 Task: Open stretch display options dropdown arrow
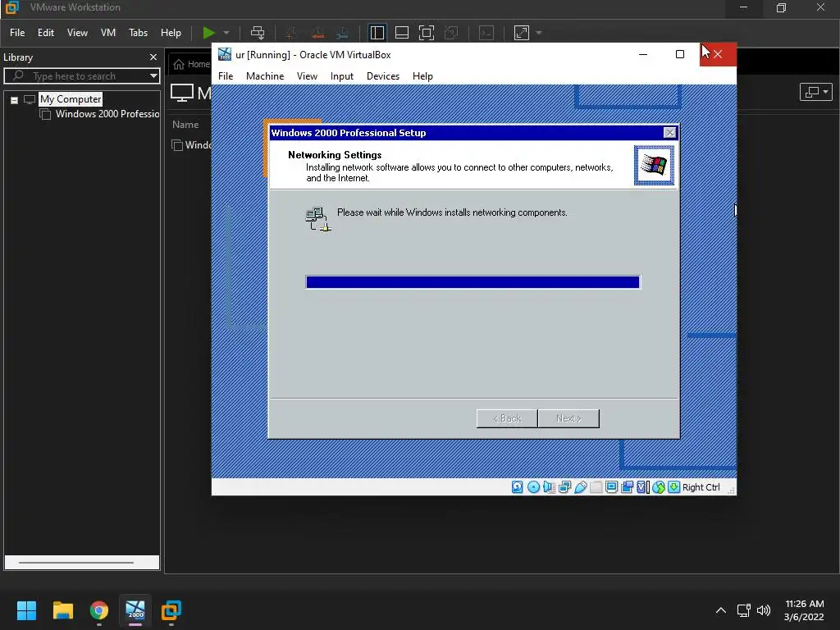click(539, 33)
